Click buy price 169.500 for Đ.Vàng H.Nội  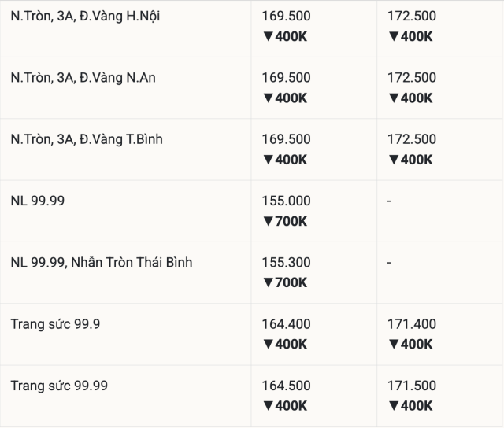point(287,16)
